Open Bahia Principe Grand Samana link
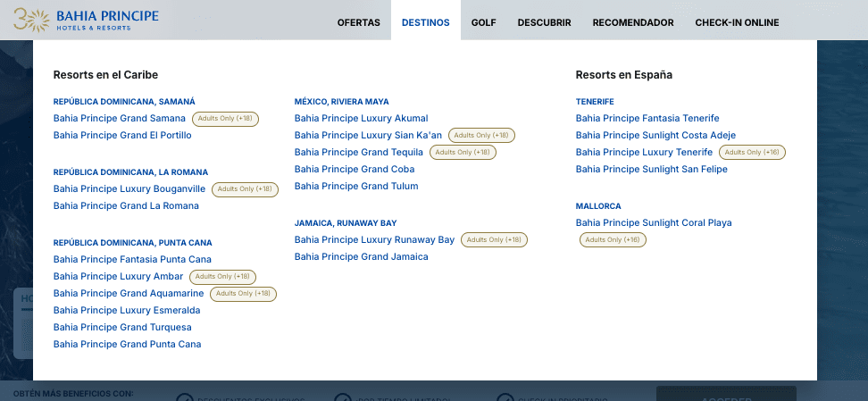This screenshot has width=868, height=401. 120,119
